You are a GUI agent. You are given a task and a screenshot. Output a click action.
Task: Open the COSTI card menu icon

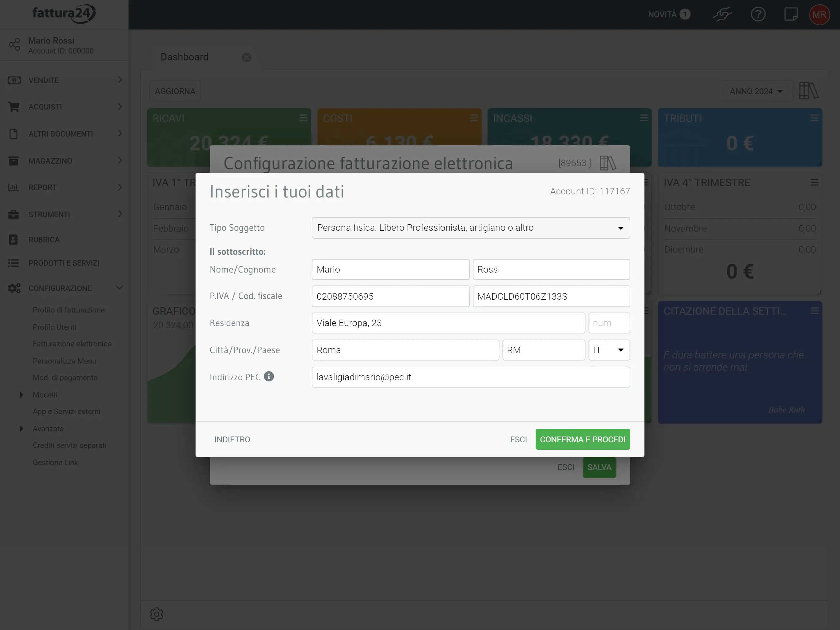pos(473,118)
